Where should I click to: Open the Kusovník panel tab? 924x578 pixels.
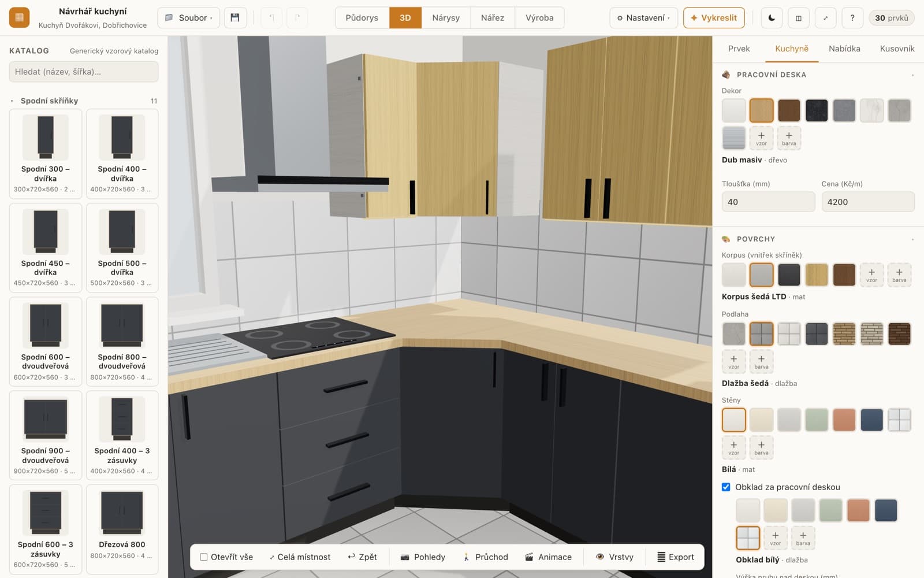(x=897, y=49)
